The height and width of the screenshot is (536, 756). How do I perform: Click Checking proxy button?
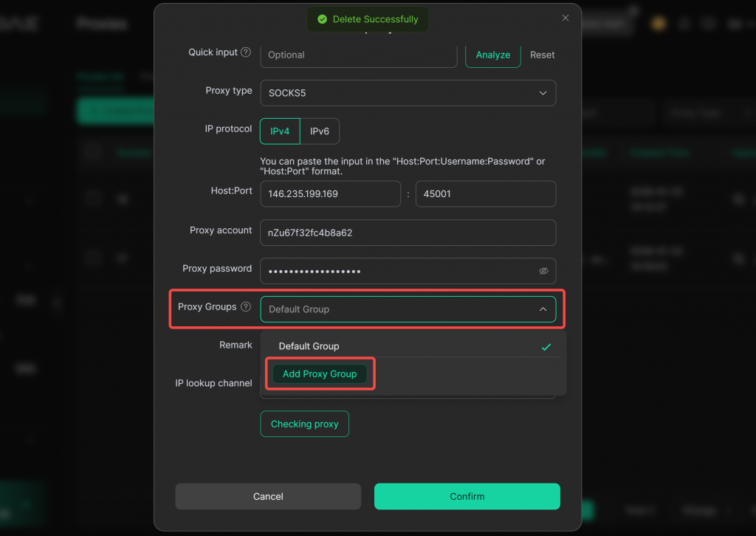304,424
